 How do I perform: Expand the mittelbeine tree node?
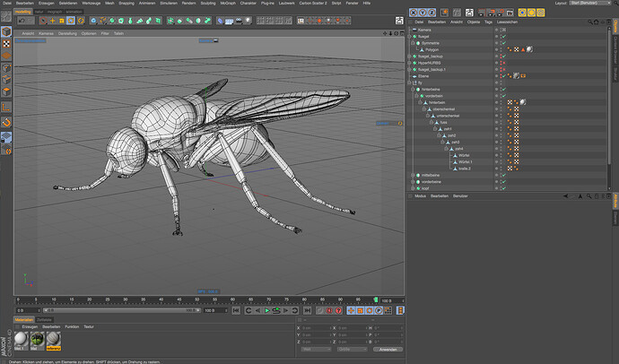point(413,175)
